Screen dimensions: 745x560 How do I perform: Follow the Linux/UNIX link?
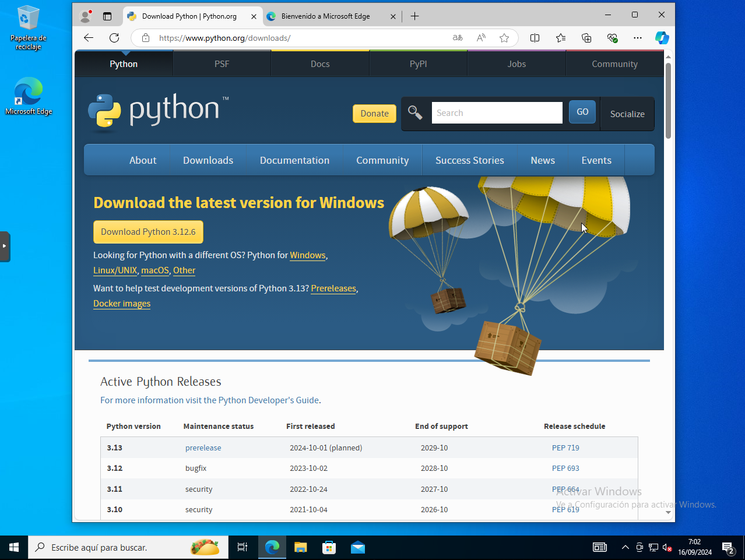(x=115, y=270)
